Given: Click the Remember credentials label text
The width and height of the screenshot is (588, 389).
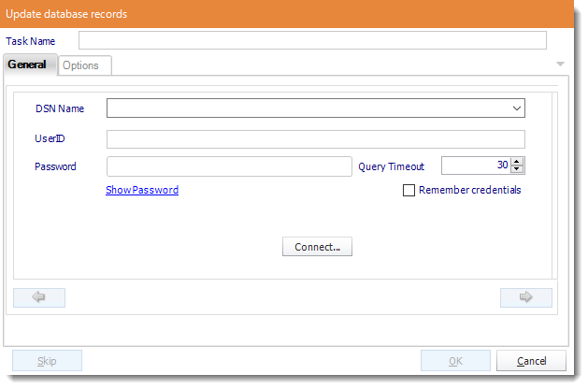Looking at the screenshot, I should pos(470,190).
